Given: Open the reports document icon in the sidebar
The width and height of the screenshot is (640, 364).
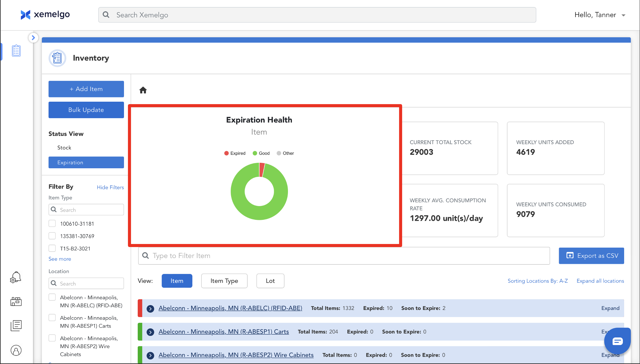Looking at the screenshot, I should coord(16,326).
